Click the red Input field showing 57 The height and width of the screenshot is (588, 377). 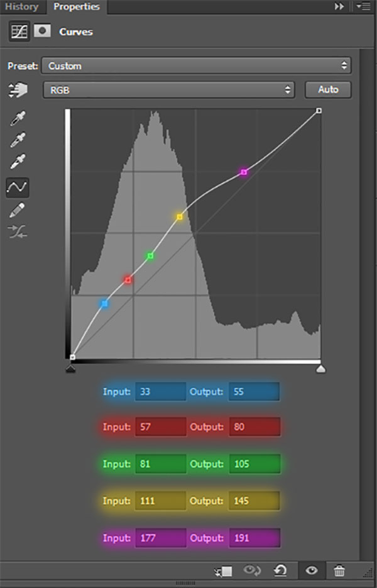pyautogui.click(x=160, y=427)
